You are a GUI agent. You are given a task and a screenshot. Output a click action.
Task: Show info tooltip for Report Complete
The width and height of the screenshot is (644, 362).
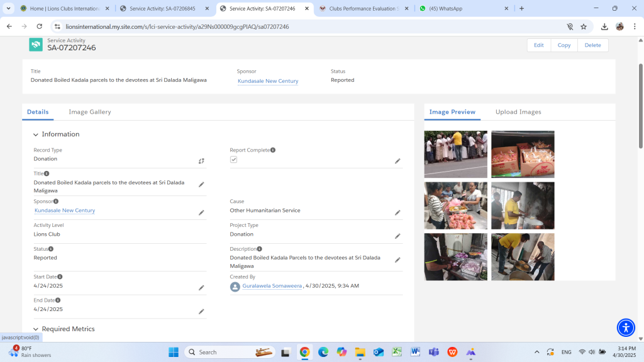tap(273, 150)
